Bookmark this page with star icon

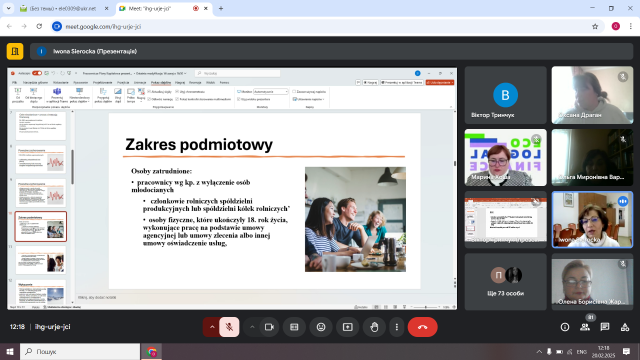(595, 26)
